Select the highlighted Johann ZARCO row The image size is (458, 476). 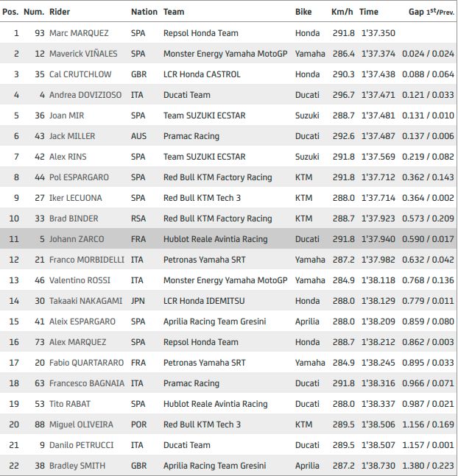pyautogui.click(x=228, y=239)
